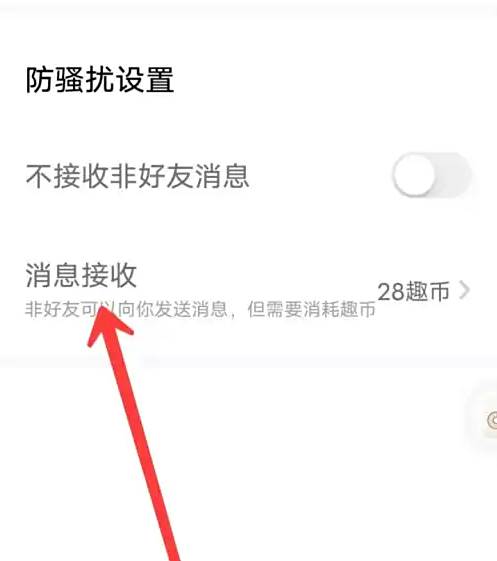Tap the 消息接收 title text
The image size is (497, 561).
tap(81, 275)
